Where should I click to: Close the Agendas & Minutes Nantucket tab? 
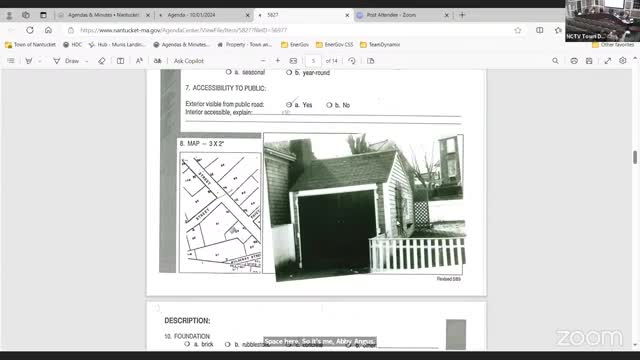point(148,15)
